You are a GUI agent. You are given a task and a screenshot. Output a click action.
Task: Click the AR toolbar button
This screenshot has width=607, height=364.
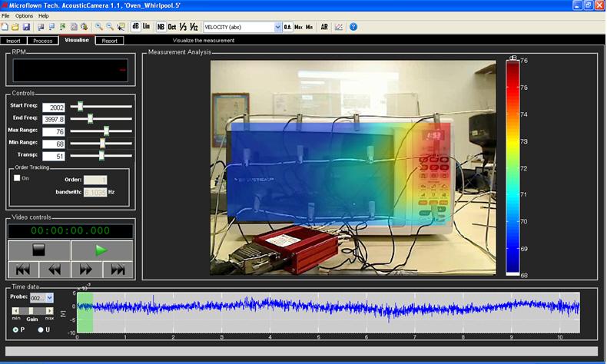click(324, 27)
